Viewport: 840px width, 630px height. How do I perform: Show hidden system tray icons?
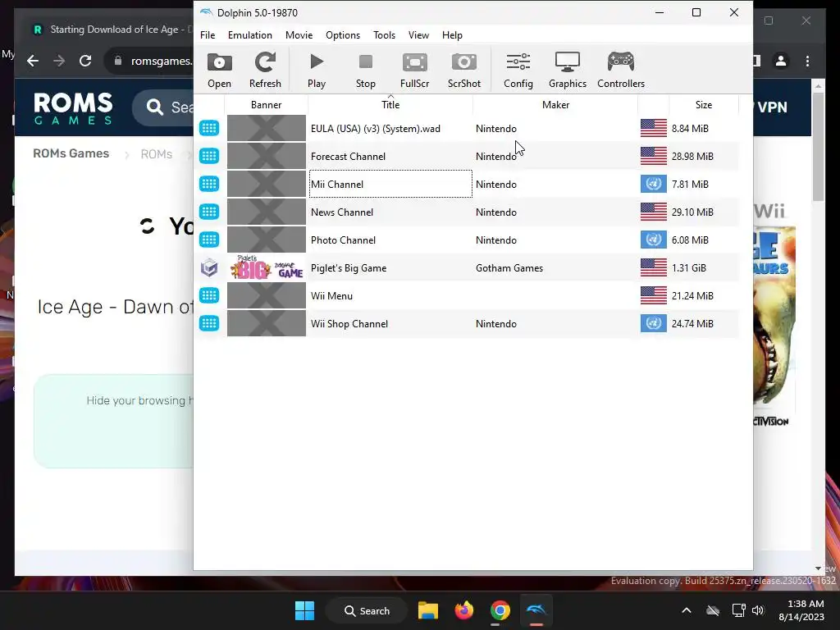[x=687, y=610]
